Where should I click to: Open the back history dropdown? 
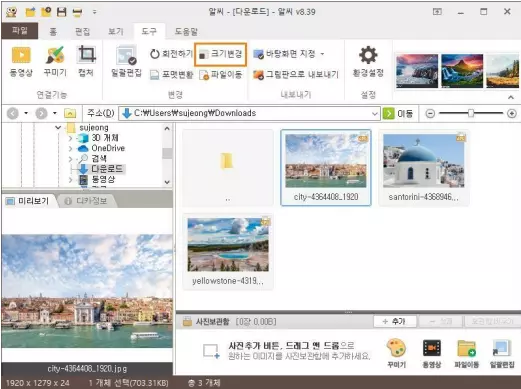coord(26,113)
